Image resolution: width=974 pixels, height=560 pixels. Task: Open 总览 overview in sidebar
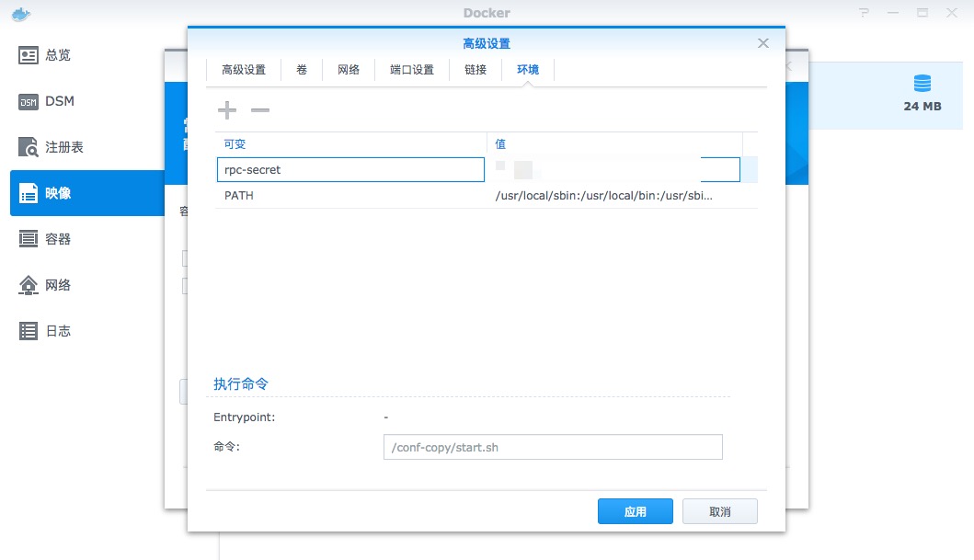click(x=57, y=55)
